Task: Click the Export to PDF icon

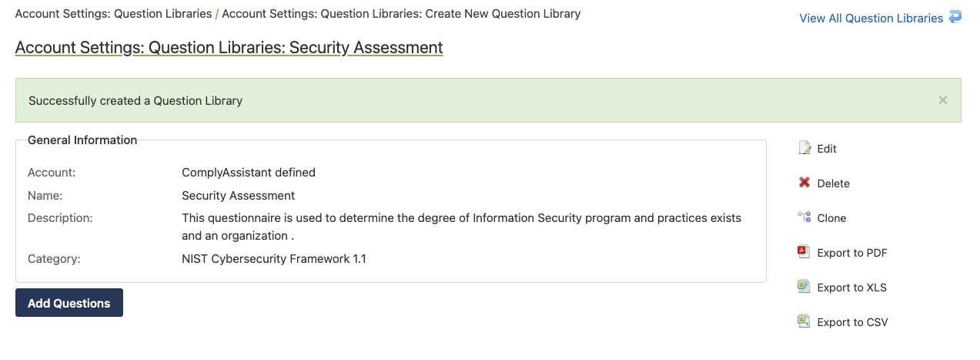Action: pyautogui.click(x=804, y=252)
